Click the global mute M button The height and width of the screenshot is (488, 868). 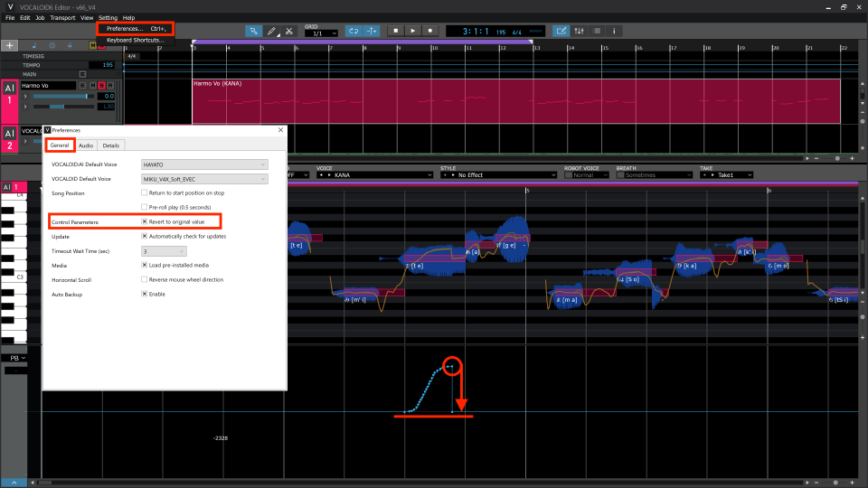coord(92,45)
